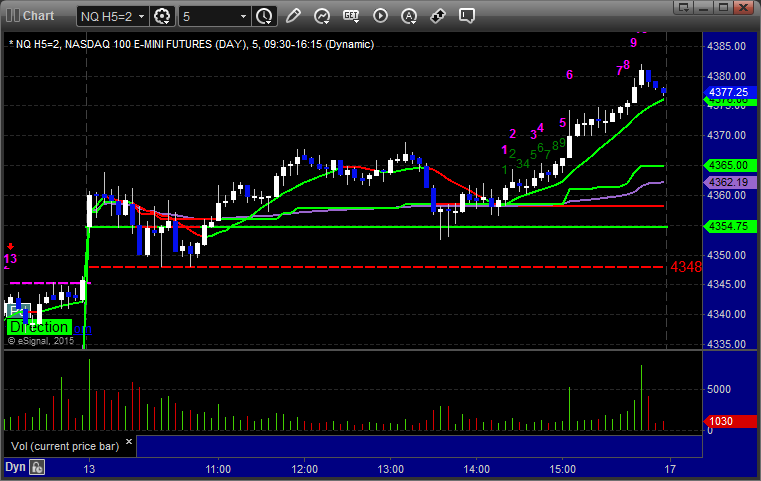Viewport: 761px width, 481px height.
Task: Click the 15:00 time axis label
Action: [562, 469]
